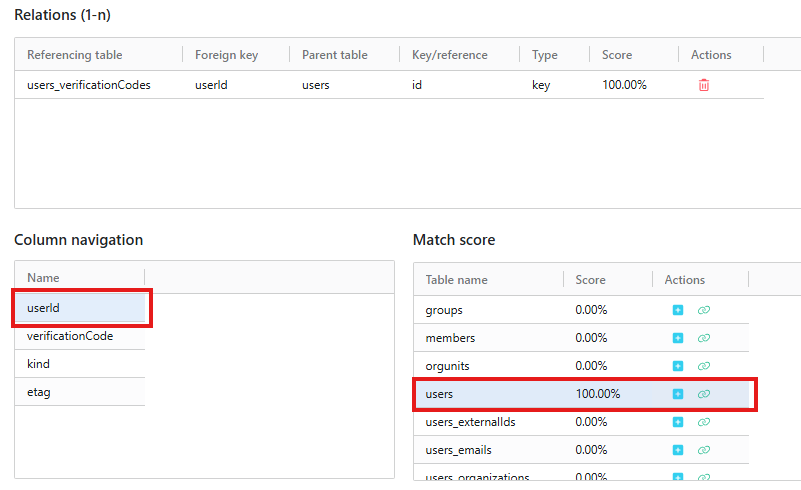Click the link icon for users row
The height and width of the screenshot is (490, 801).
pos(703,394)
